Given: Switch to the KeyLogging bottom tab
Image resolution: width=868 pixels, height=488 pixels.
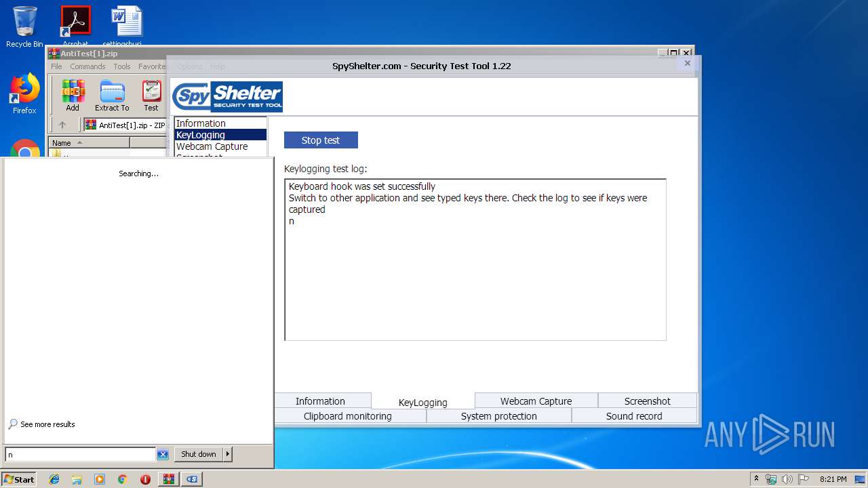Looking at the screenshot, I should [423, 402].
